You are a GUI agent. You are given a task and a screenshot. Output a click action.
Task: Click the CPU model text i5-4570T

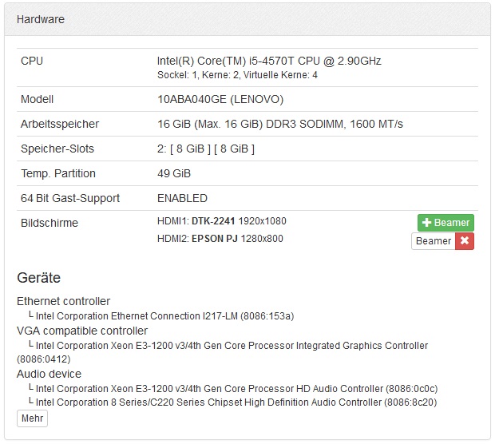point(269,61)
